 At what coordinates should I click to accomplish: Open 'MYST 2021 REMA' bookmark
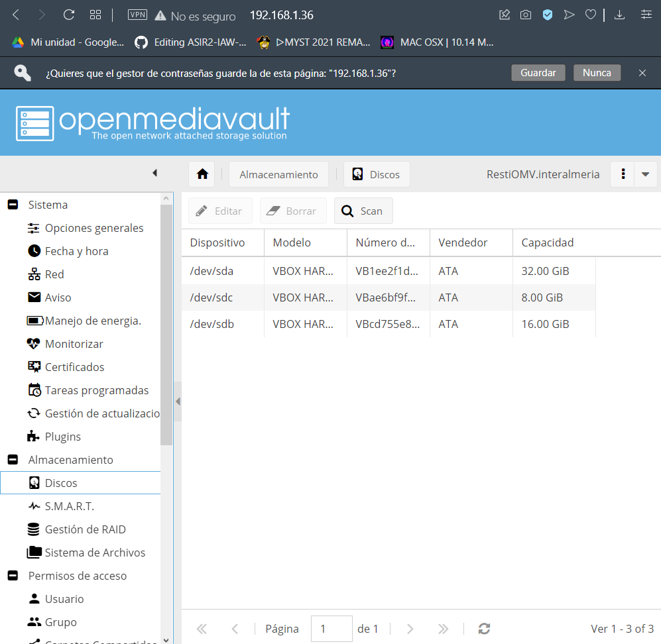tap(314, 42)
